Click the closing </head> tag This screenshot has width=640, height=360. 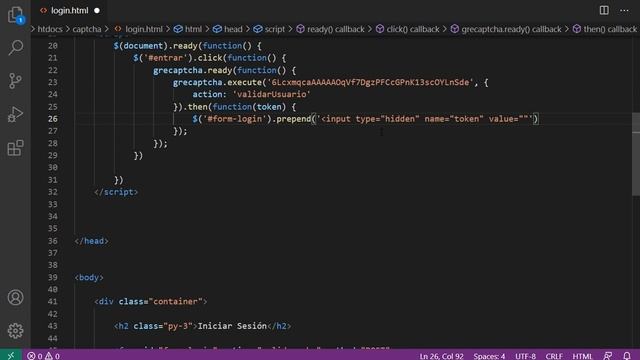(91, 241)
